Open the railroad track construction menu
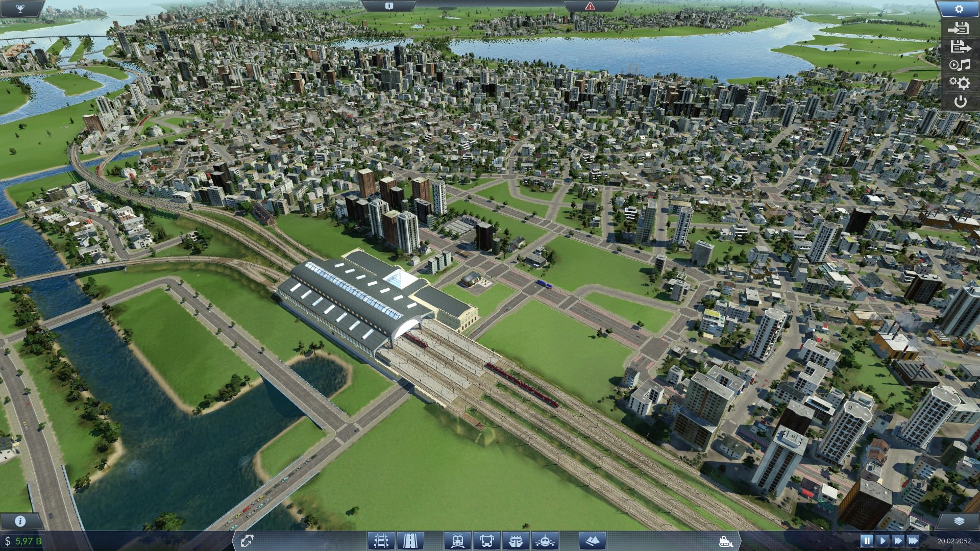 point(381,540)
